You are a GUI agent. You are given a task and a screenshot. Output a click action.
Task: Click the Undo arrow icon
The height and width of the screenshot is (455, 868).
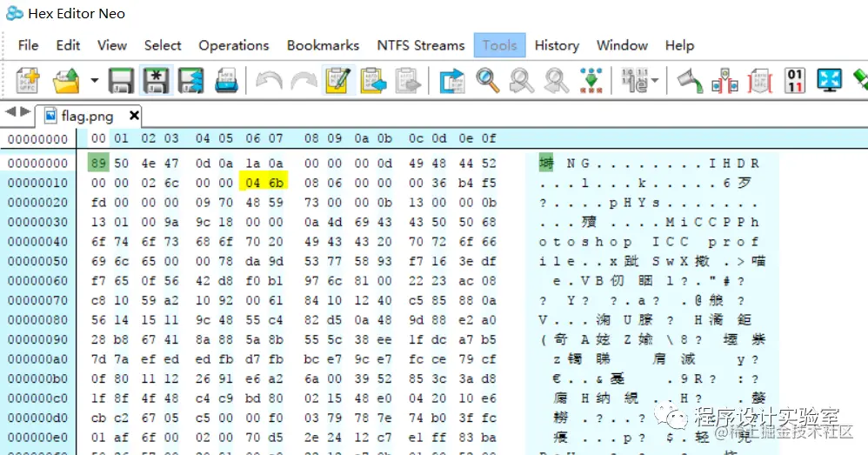(x=269, y=81)
